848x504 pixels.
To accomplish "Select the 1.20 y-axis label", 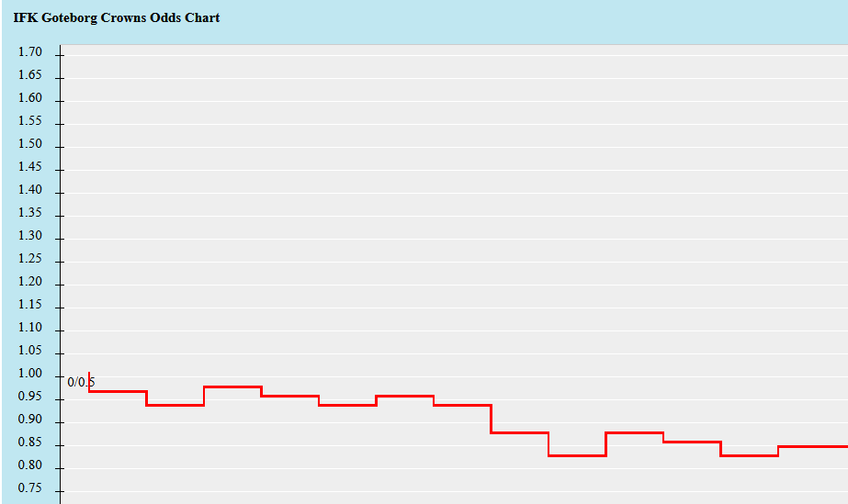I will (29, 282).
